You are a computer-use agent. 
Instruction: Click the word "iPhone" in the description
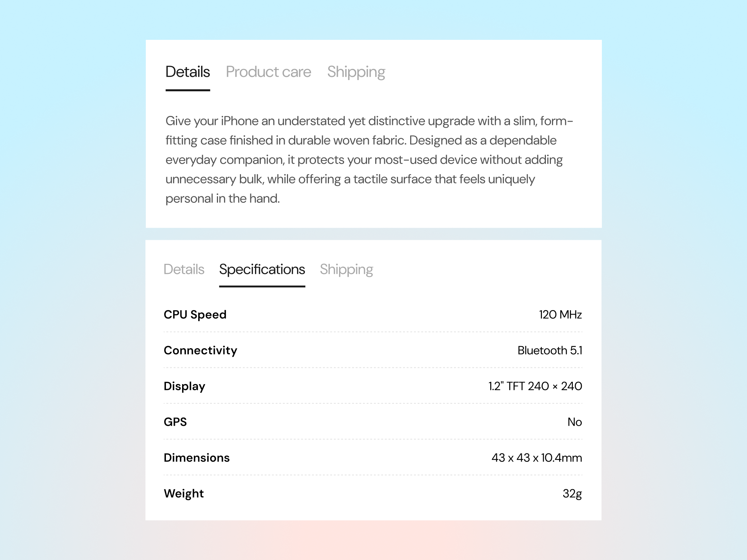[239, 121]
